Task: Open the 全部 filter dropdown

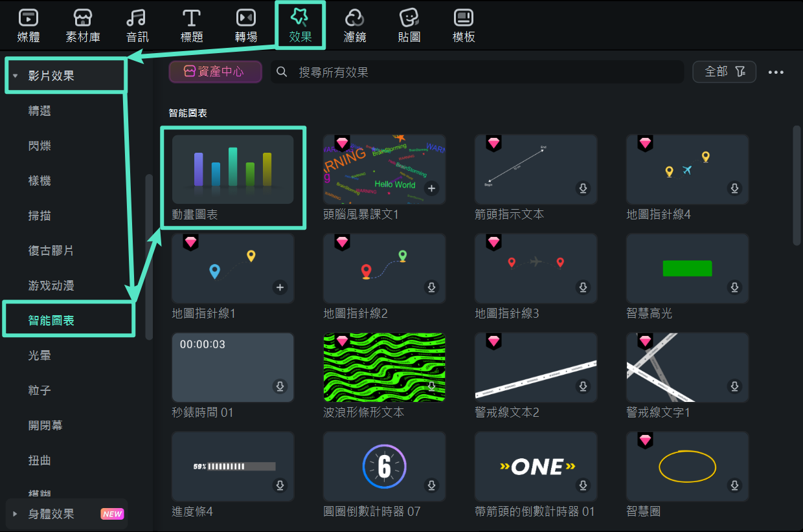Action: click(x=724, y=72)
